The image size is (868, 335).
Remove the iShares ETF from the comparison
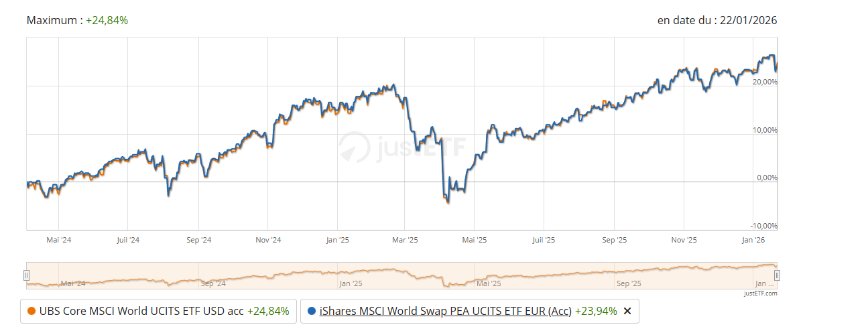pos(627,311)
